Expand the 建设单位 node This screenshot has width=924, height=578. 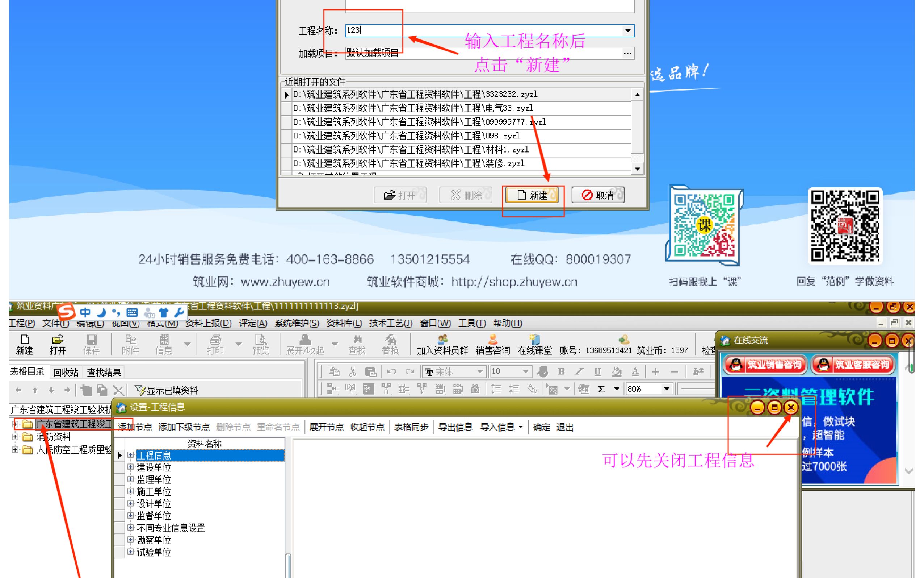130,467
